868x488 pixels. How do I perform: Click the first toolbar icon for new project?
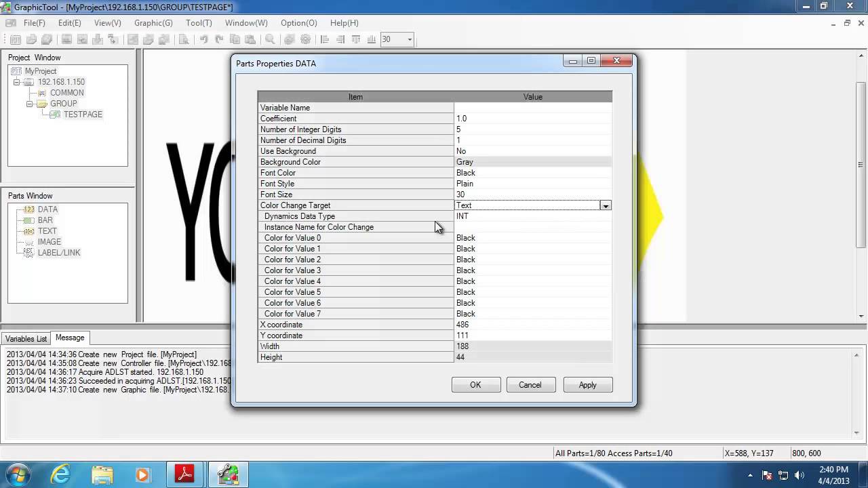coord(15,39)
